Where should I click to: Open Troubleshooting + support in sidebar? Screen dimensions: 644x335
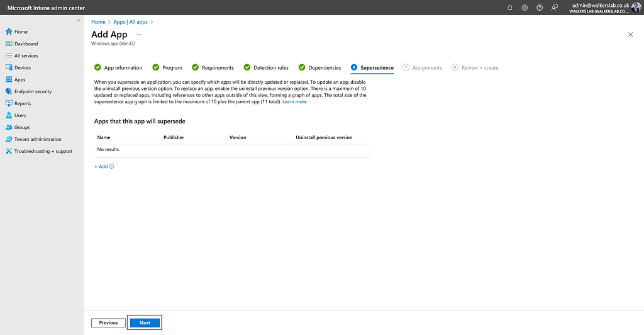click(43, 151)
